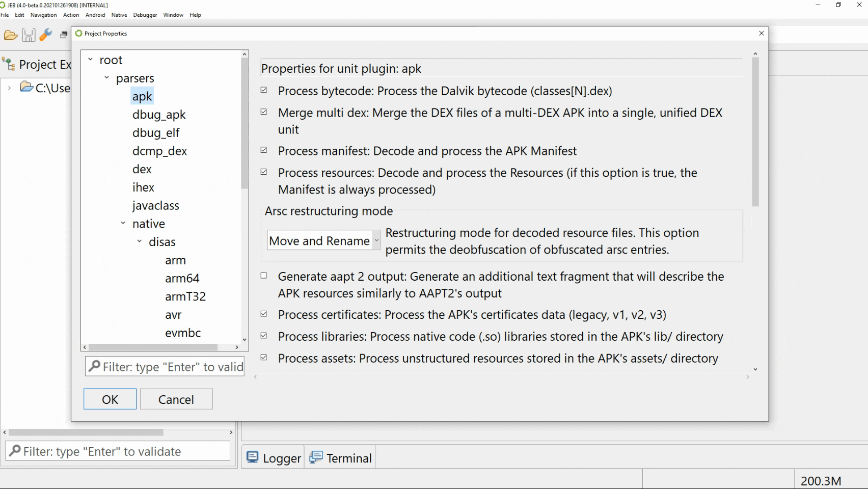Open the Terminal tab

(x=341, y=457)
